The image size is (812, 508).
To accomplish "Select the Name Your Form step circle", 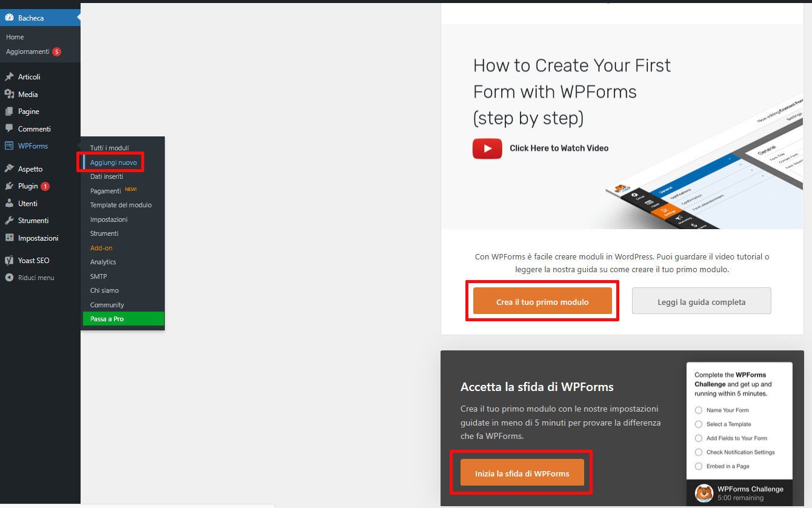I will [699, 410].
